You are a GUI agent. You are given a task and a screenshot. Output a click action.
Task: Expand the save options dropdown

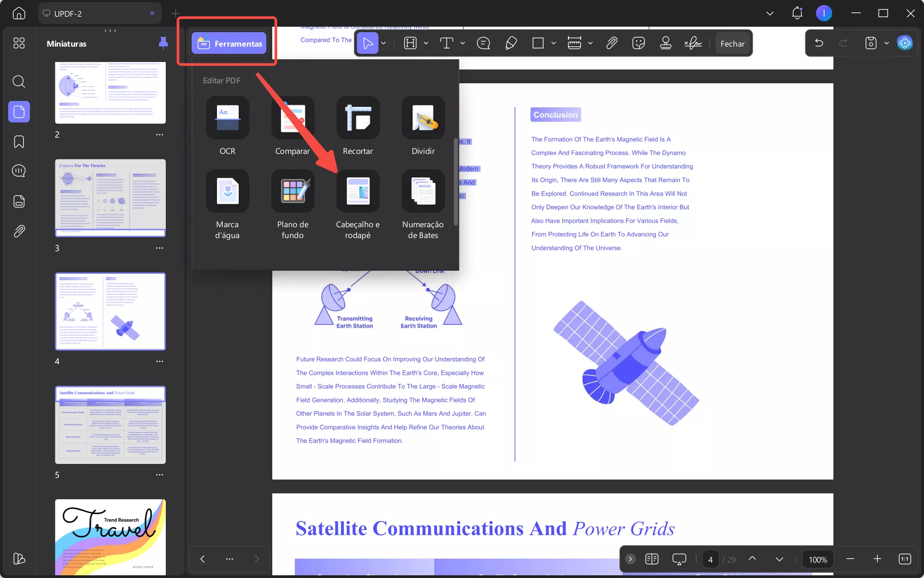tap(886, 43)
